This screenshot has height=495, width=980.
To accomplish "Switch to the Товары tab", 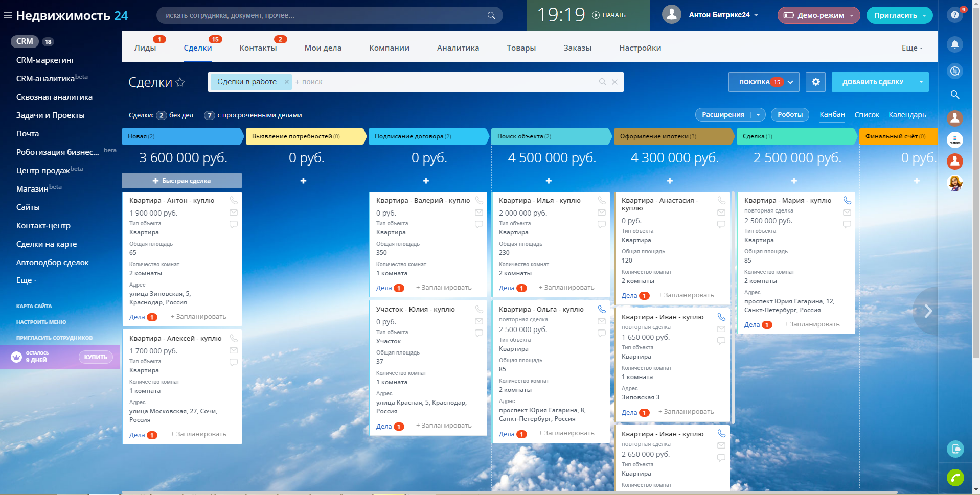I will pyautogui.click(x=521, y=48).
